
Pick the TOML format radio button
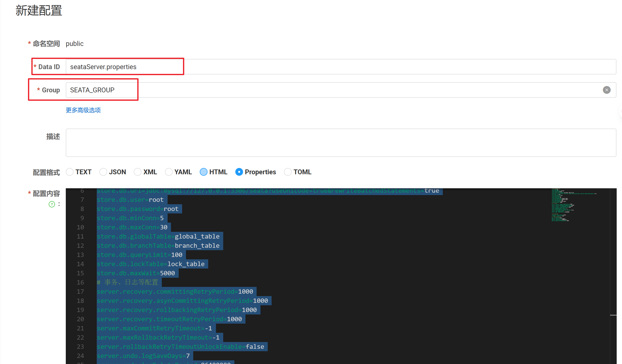tap(288, 172)
